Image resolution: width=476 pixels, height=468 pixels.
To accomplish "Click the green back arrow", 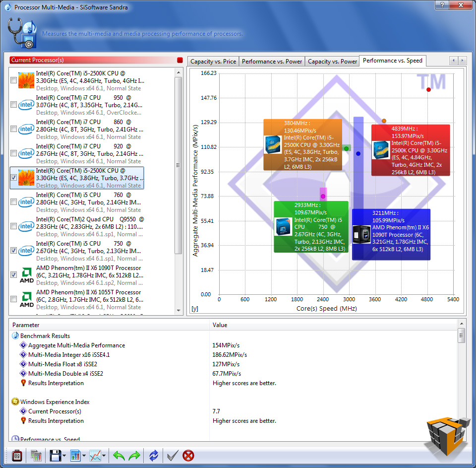I will coord(119,456).
